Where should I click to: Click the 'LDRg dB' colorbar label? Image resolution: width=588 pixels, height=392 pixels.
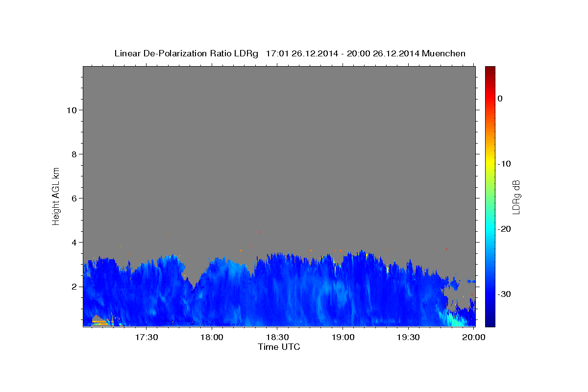tap(516, 196)
